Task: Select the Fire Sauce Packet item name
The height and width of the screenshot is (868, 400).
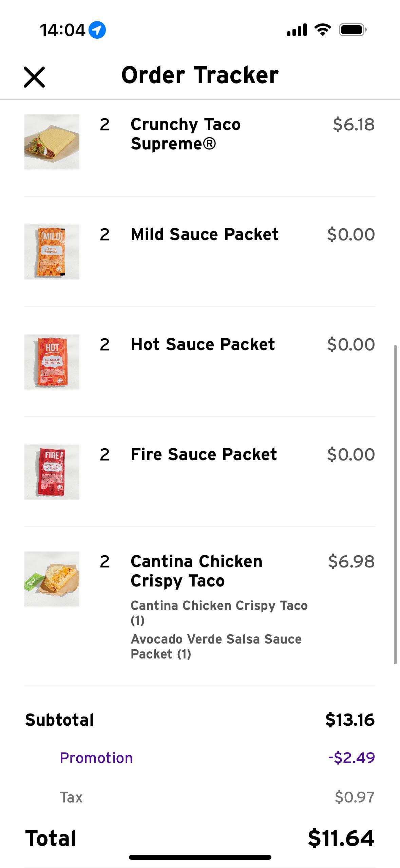Action: (204, 454)
